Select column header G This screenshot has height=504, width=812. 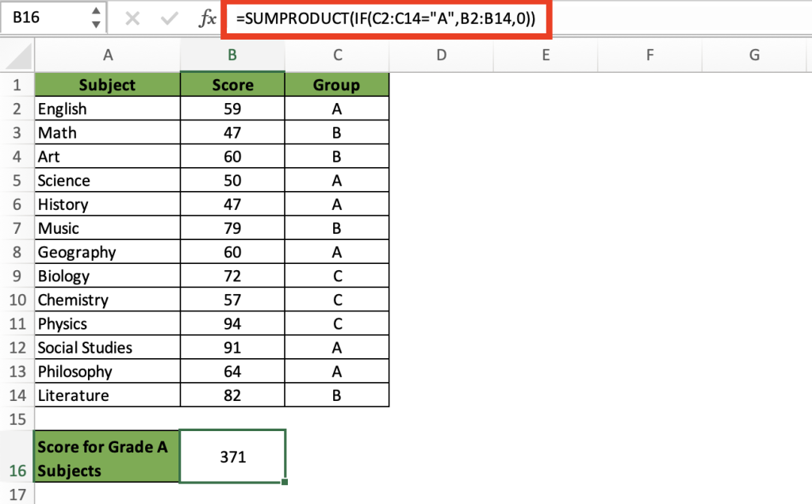tap(754, 55)
